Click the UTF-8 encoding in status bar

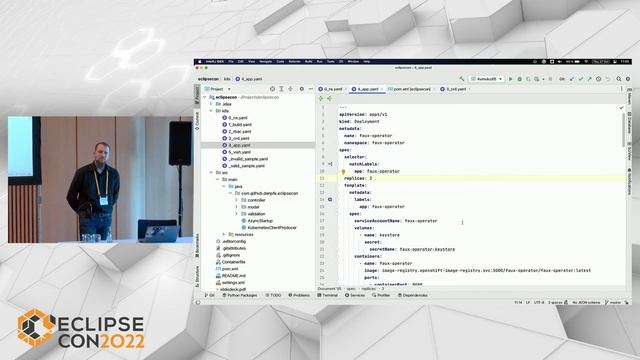[539, 302]
